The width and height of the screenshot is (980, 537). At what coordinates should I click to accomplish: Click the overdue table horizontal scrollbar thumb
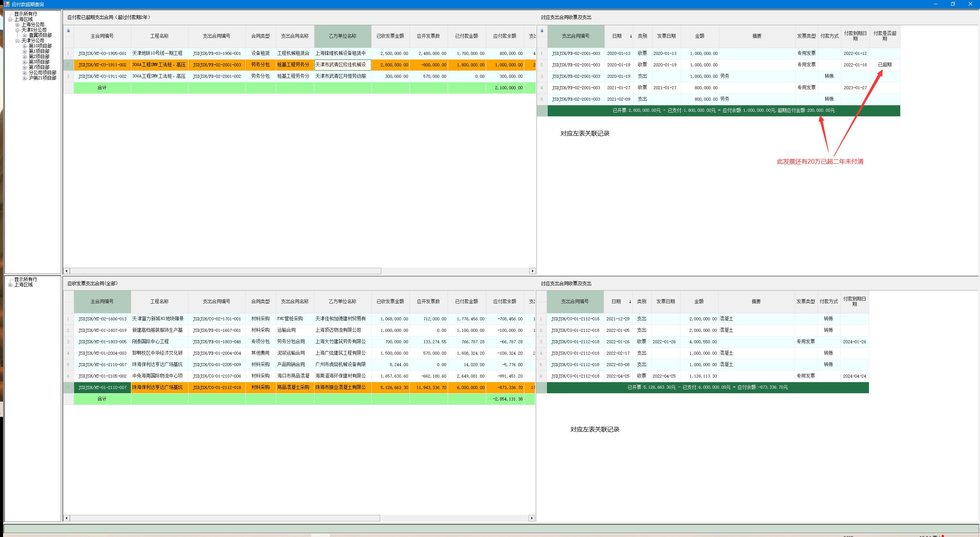coord(225,271)
